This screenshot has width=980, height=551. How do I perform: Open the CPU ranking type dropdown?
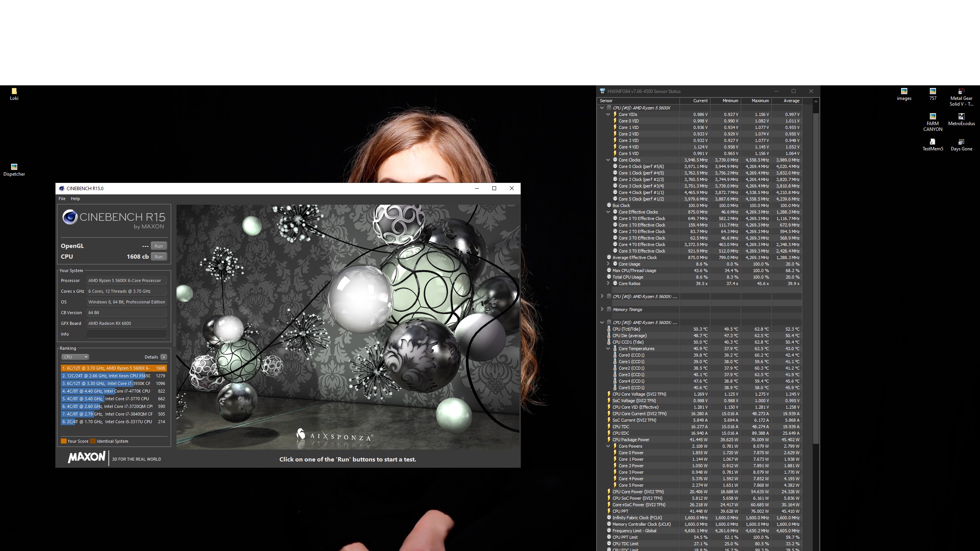coord(75,357)
